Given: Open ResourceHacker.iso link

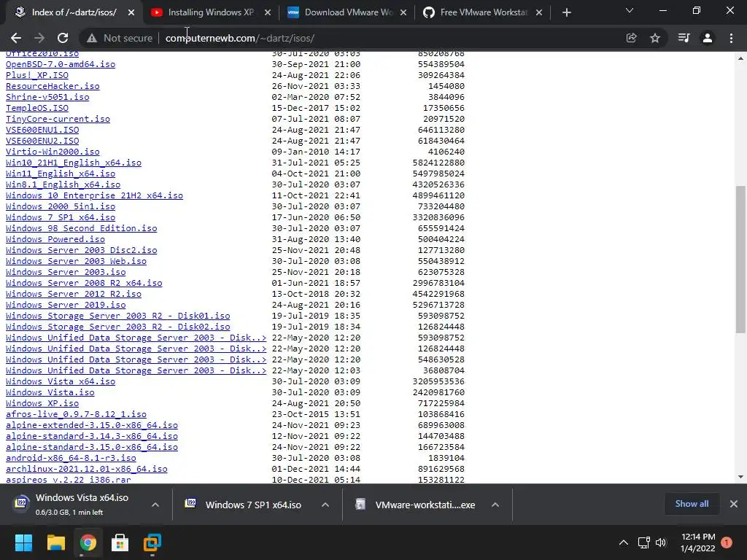Looking at the screenshot, I should click(53, 86).
